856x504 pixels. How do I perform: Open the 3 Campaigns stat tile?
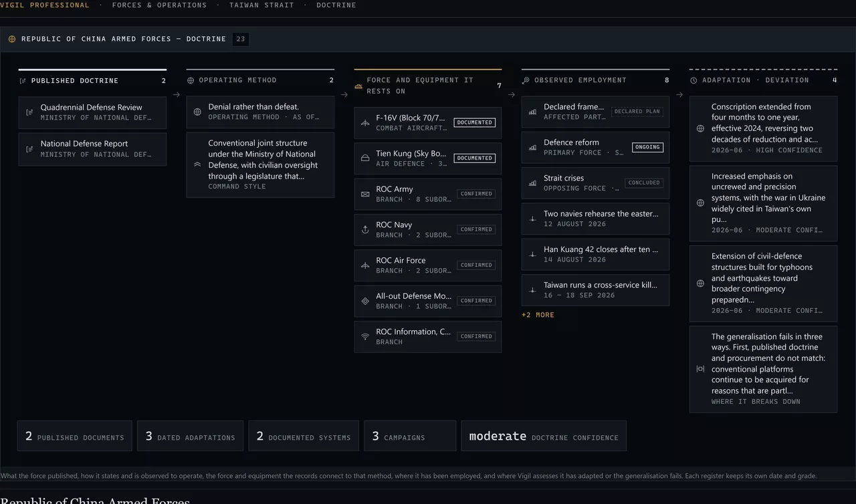coord(410,436)
